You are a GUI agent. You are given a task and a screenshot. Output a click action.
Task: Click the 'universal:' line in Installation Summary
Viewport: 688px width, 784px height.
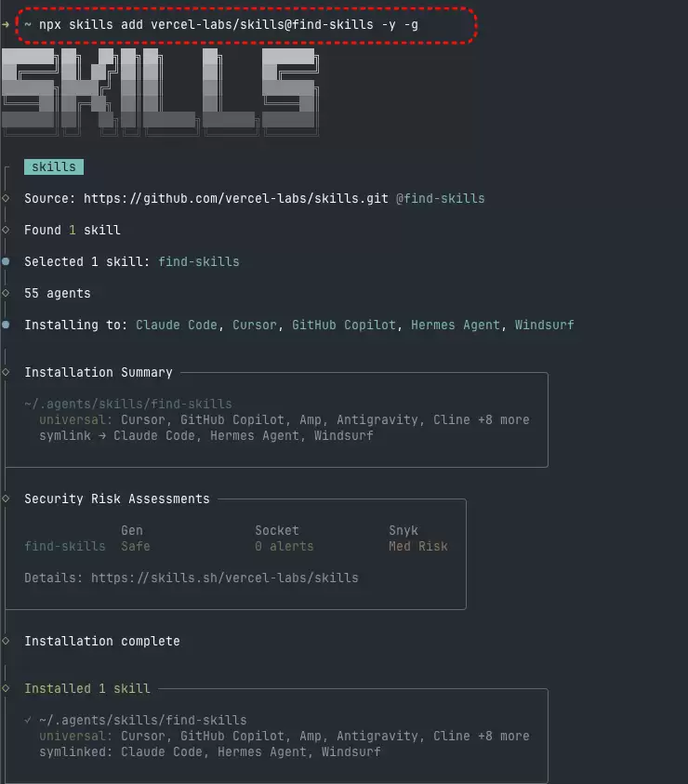284,419
